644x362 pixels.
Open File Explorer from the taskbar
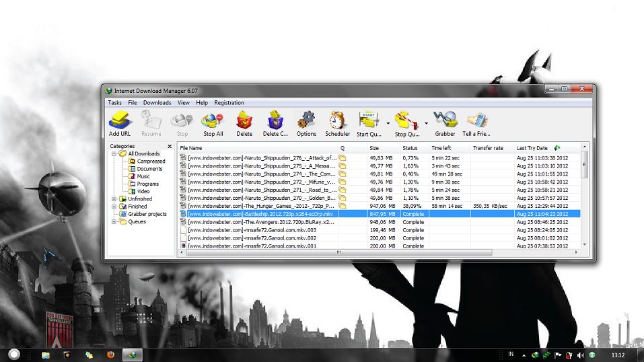[x=46, y=355]
